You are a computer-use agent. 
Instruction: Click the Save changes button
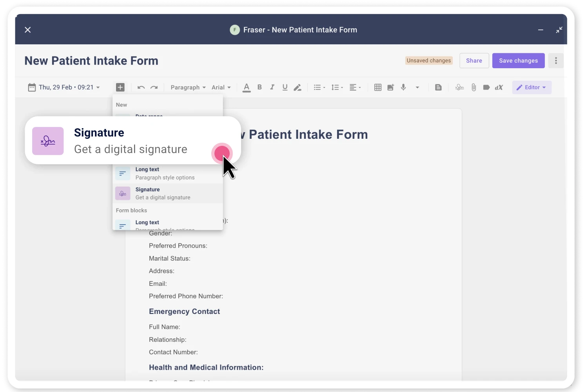click(518, 60)
